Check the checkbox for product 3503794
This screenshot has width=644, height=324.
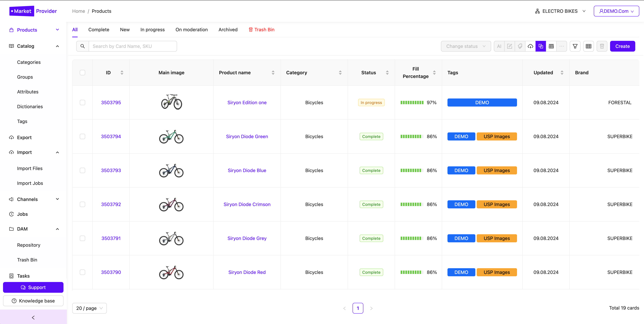pyautogui.click(x=82, y=136)
